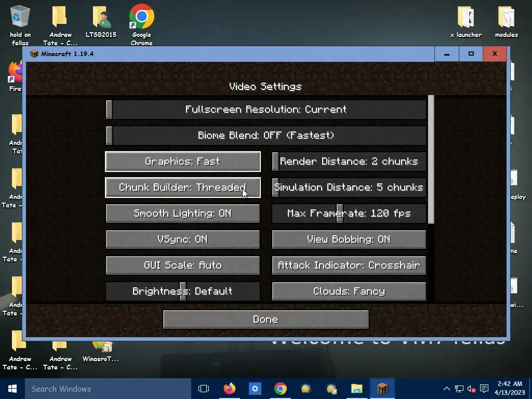This screenshot has width=532, height=399.
Task: Click the Max Framerate: 120 fps slider
Action: 349,214
